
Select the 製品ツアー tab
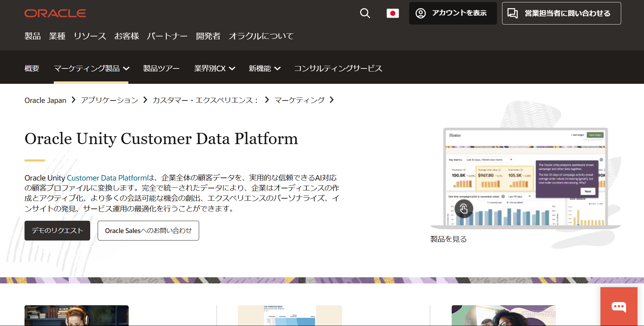point(161,68)
